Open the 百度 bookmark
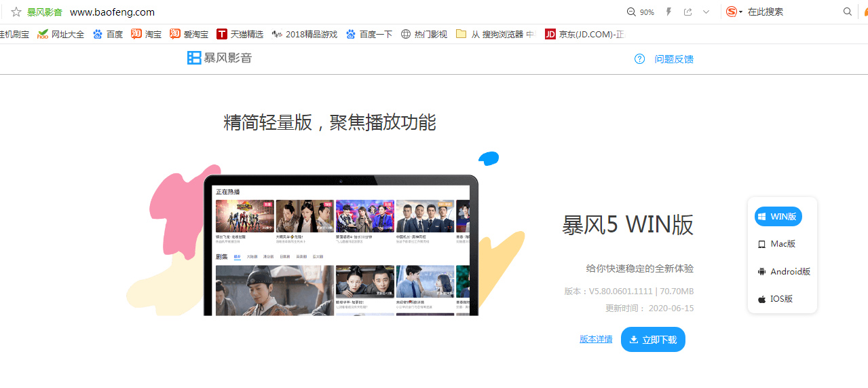The height and width of the screenshot is (388, 868). 108,34
